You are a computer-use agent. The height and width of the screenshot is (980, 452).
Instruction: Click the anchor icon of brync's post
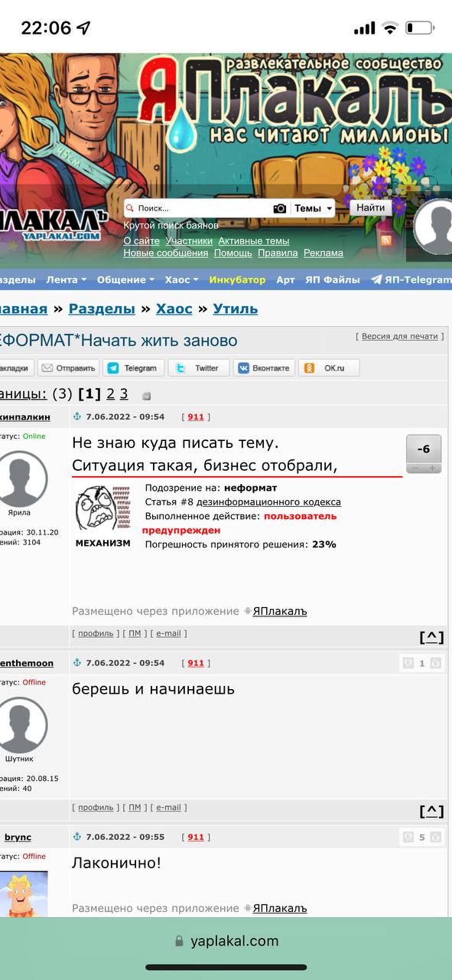(x=76, y=837)
